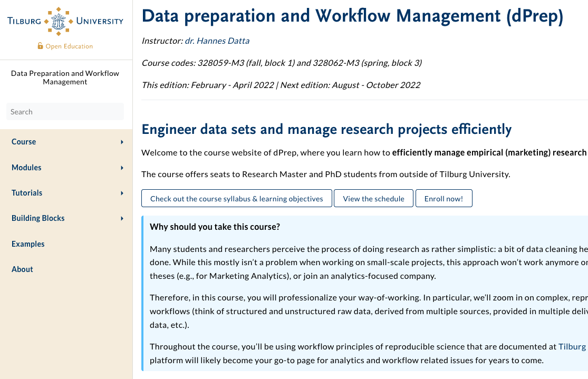Screen dimensions: 588x379
Task: Follow the Tilburg link in last paragraph
Action: click(572, 346)
